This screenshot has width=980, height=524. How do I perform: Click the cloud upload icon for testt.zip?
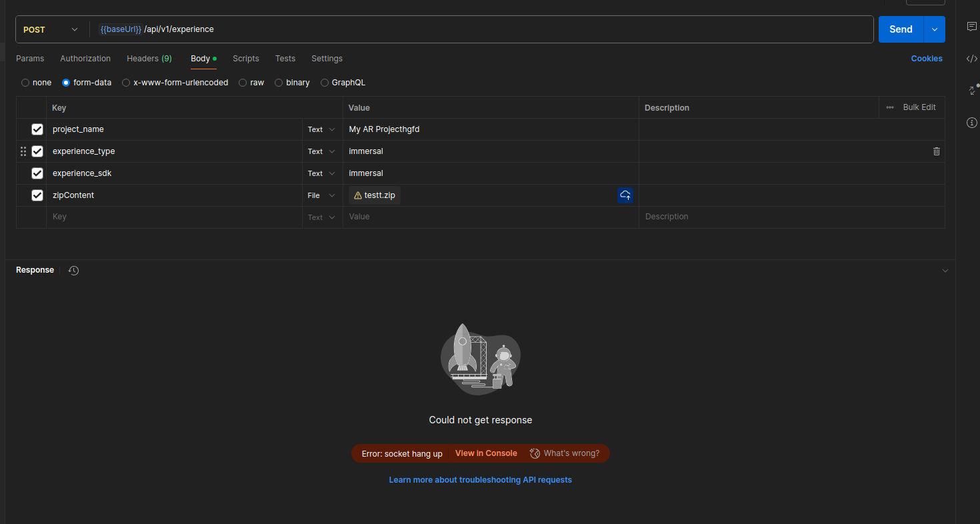[x=625, y=195]
